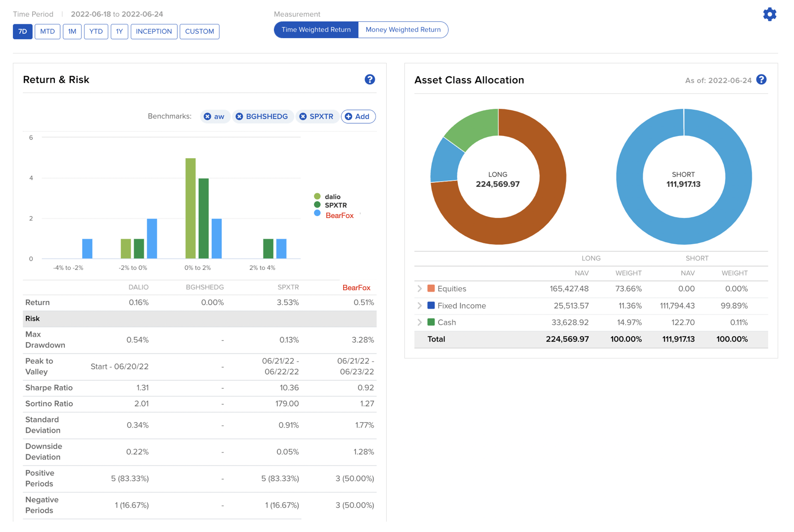This screenshot has width=794, height=532.
Task: Open Return & Risk help icon
Action: (369, 80)
